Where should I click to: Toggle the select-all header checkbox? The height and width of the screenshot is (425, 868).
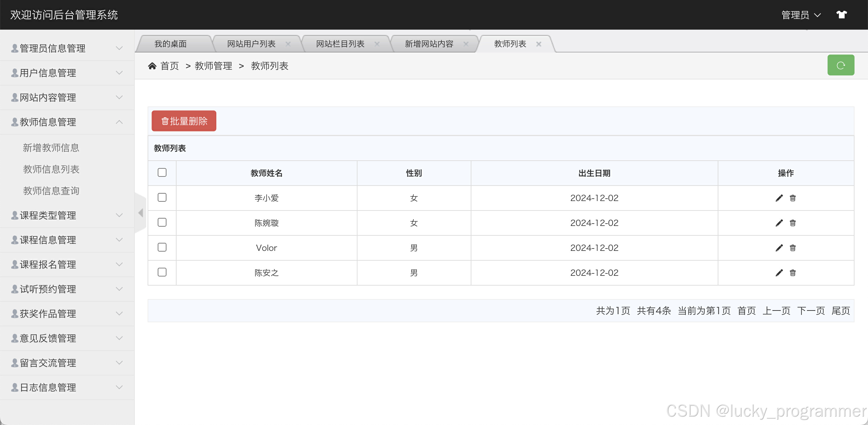tap(162, 172)
